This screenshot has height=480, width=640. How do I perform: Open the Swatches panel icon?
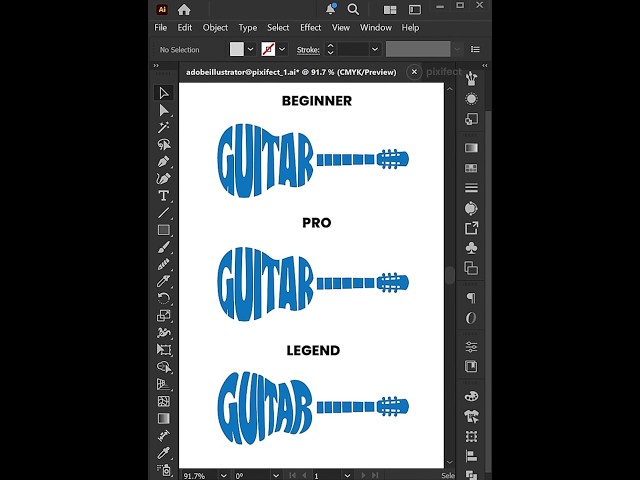point(471,168)
